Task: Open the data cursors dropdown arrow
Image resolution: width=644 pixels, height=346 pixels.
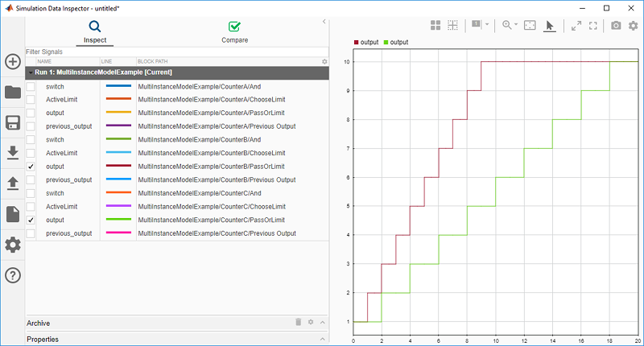Action: pos(487,25)
